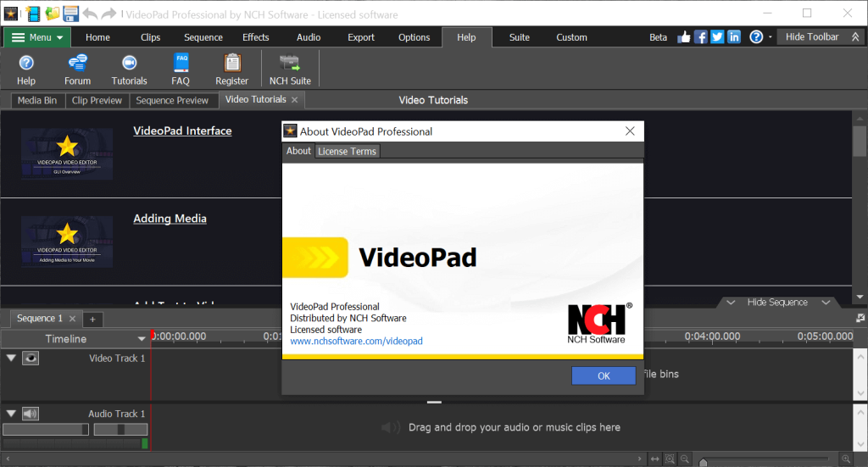The image size is (868, 467).
Task: Click the undock sequence panel icon
Action: (x=860, y=318)
